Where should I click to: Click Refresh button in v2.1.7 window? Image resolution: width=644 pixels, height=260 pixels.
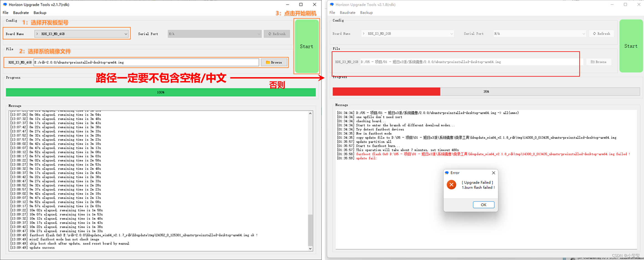(x=277, y=34)
